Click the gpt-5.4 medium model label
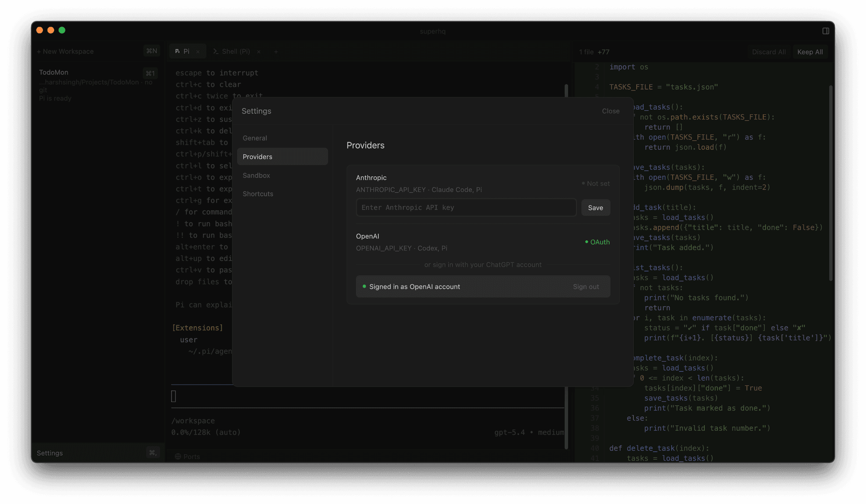Viewport: 866px width, 504px height. (x=529, y=433)
